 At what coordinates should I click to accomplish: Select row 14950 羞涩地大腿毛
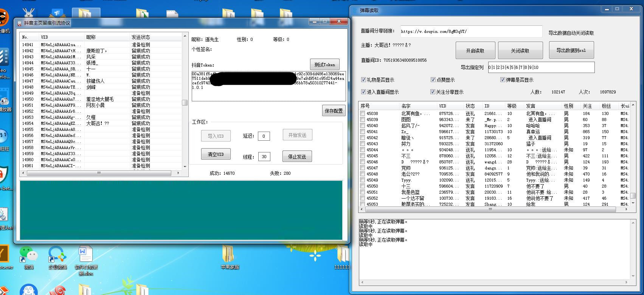click(101, 99)
